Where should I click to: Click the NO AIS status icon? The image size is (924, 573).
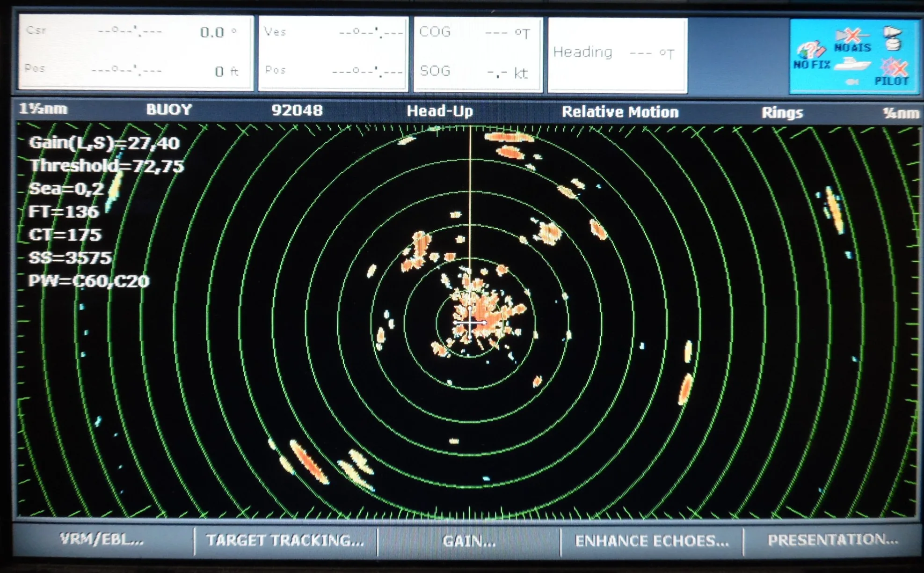pyautogui.click(x=852, y=40)
